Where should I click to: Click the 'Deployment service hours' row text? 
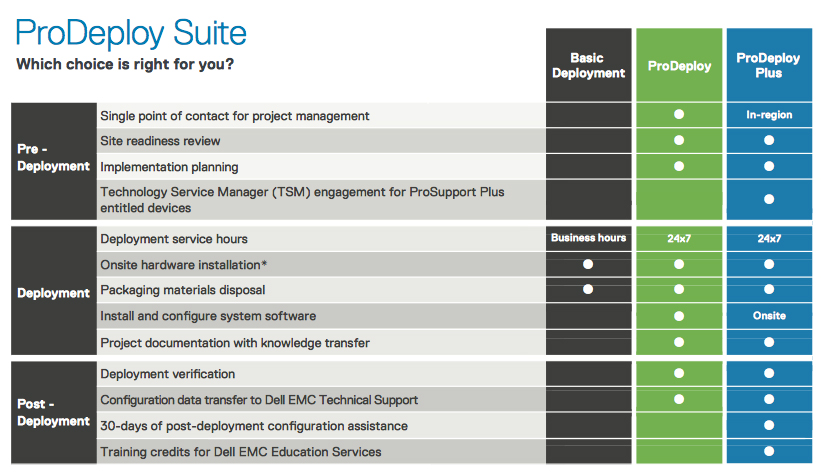174,239
